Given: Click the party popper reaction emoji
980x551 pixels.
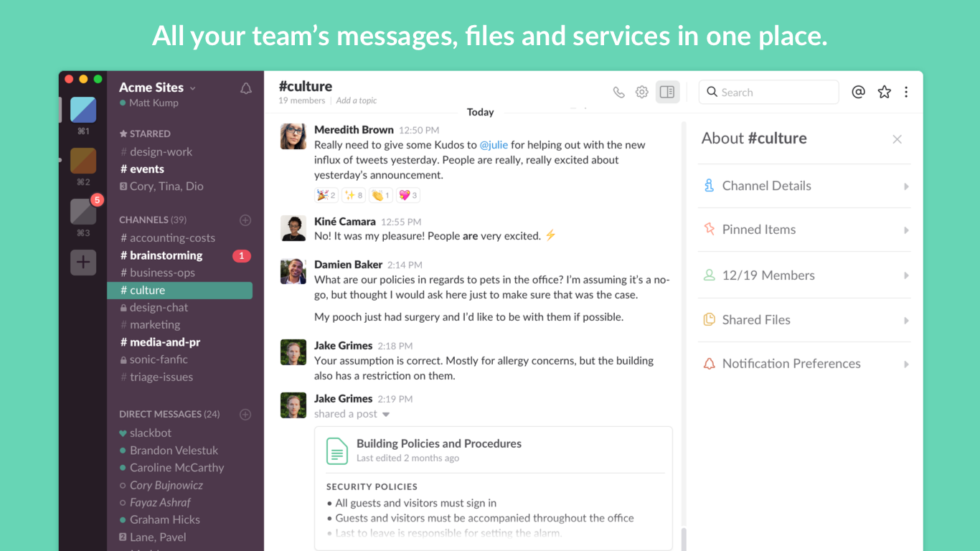Looking at the screenshot, I should (326, 195).
